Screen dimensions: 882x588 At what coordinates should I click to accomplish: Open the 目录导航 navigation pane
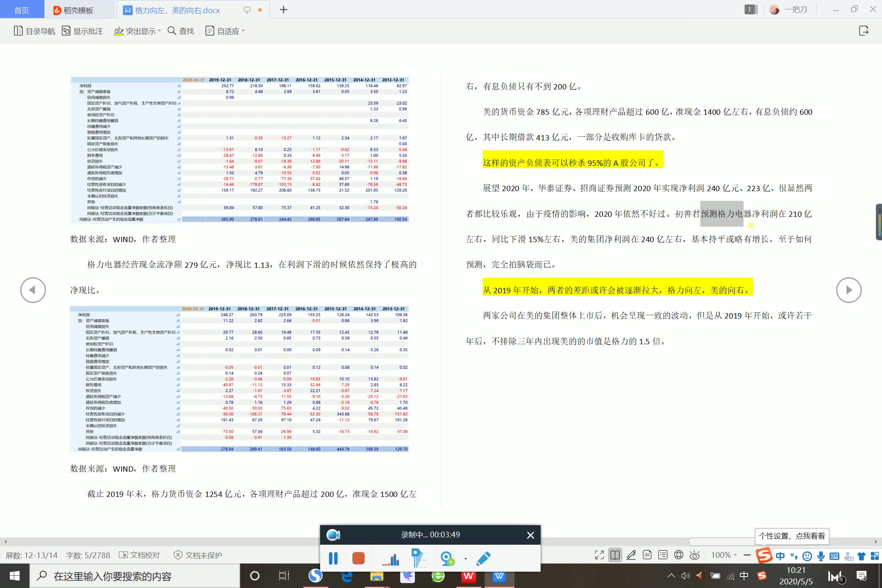click(34, 31)
